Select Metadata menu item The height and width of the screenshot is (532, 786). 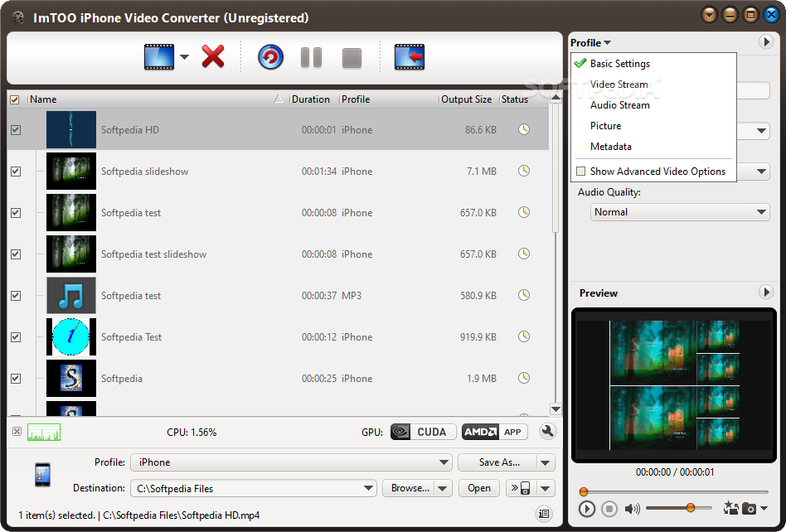click(x=653, y=147)
